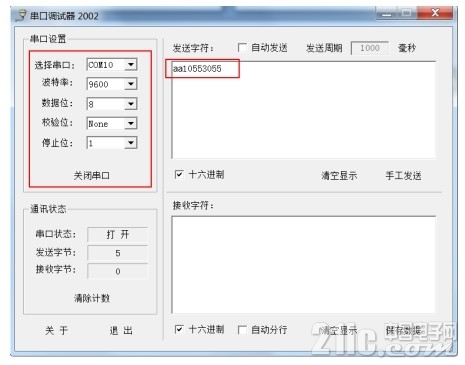The width and height of the screenshot is (465, 365).
Task: Open the 波特率 9600 dropdown arrow
Action: point(131,84)
